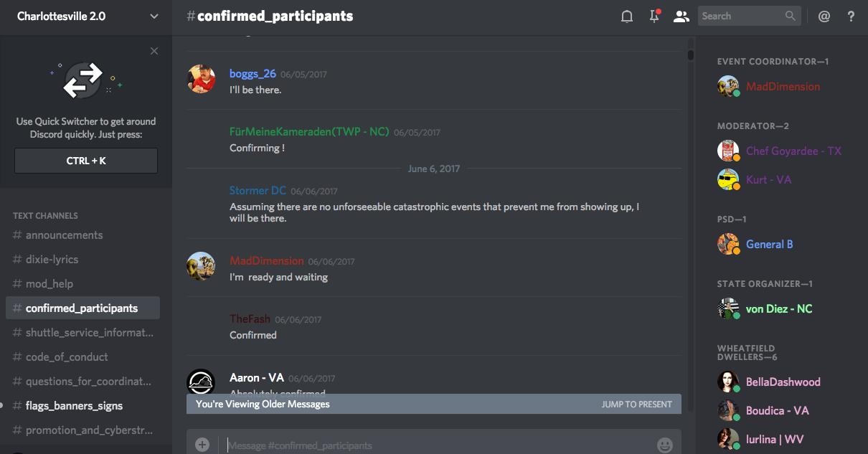Select General B in member list

(769, 244)
